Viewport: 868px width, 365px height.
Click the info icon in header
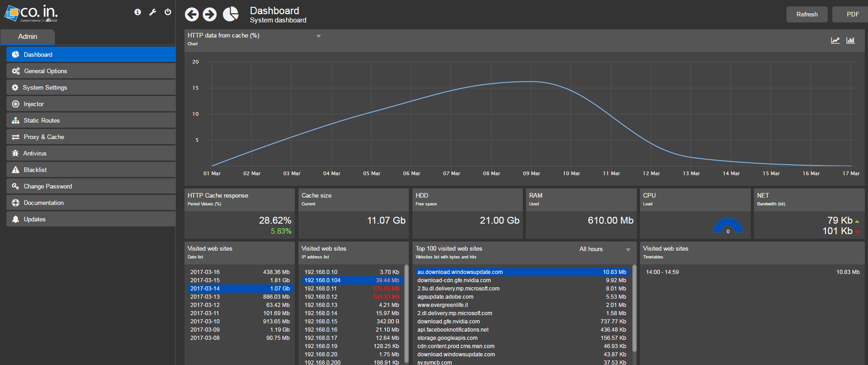coord(137,12)
